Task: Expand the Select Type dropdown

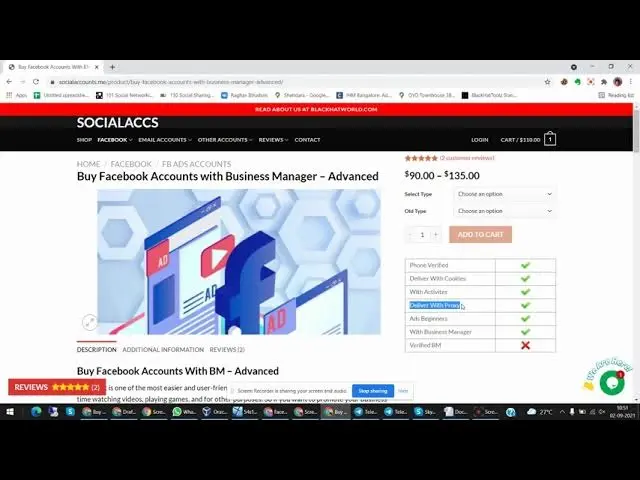Action: [504, 194]
